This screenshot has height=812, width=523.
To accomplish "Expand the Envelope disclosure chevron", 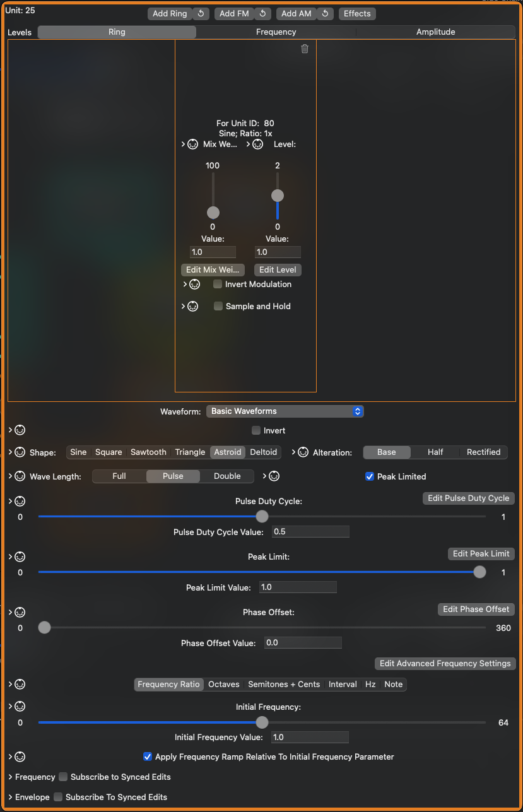I will (11, 797).
